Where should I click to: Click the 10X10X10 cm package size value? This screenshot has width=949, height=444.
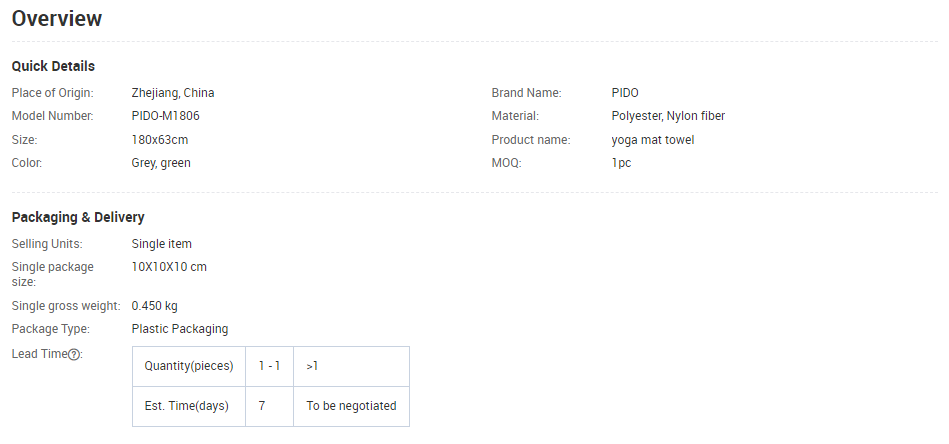tap(169, 267)
